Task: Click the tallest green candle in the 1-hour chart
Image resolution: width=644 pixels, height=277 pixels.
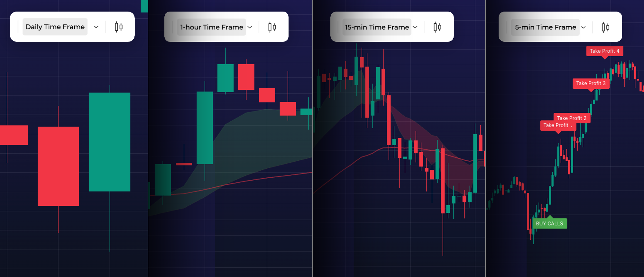Action: [x=205, y=128]
